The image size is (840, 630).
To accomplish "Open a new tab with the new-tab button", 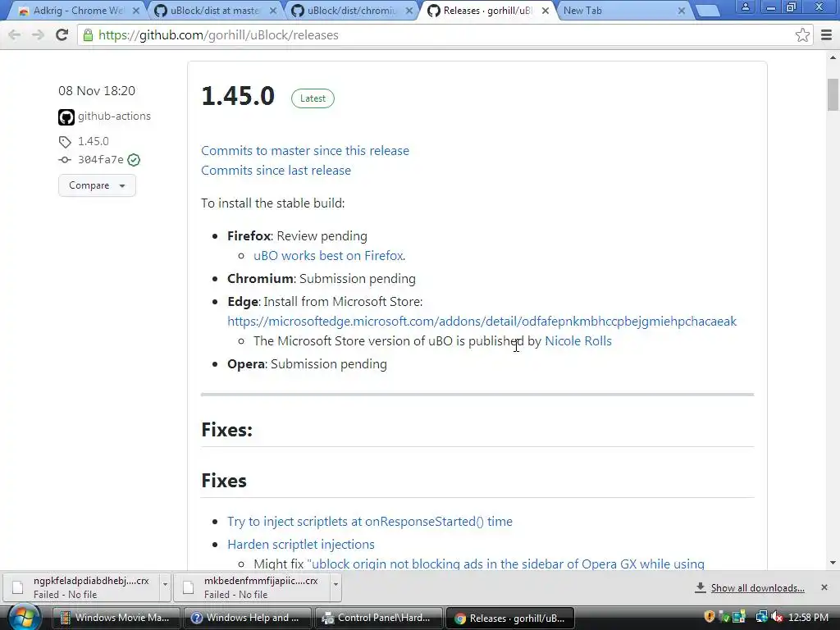I will [708, 11].
